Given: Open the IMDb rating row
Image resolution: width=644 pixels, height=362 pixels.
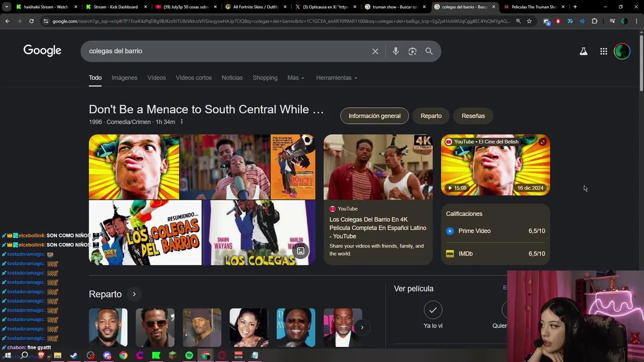Looking at the screenshot, I should [496, 254].
